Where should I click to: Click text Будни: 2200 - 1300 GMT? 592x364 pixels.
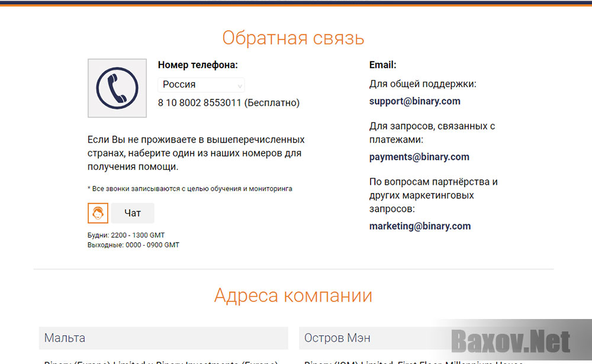pyautogui.click(x=126, y=235)
